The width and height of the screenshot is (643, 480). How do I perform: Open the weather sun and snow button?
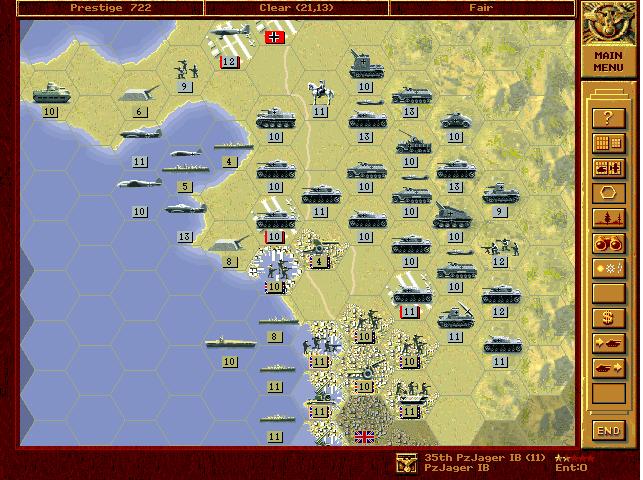tap(609, 269)
